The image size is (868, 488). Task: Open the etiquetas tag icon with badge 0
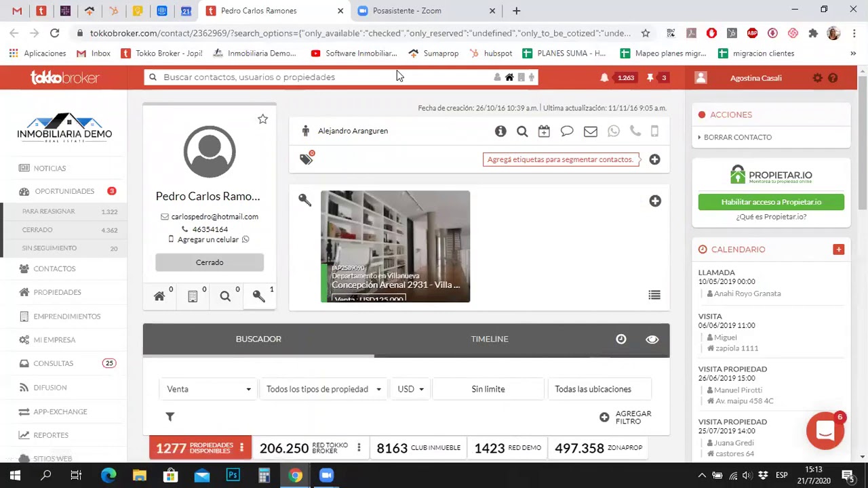306,158
